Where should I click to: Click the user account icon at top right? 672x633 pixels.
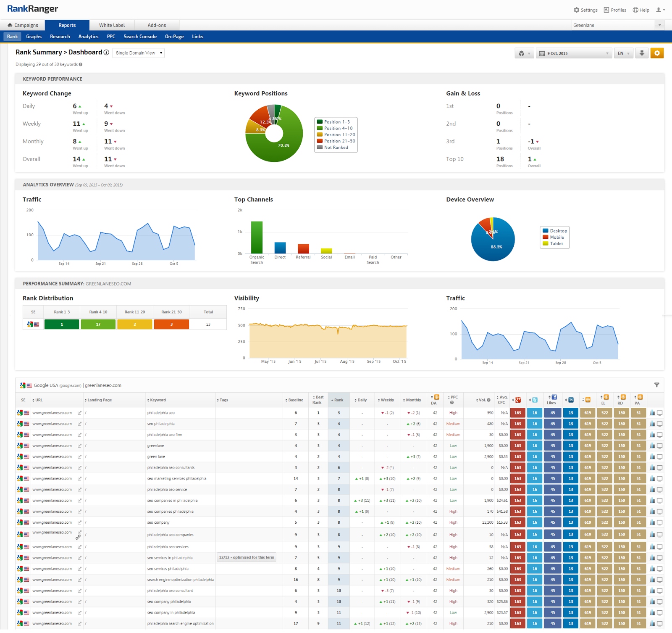tap(660, 10)
